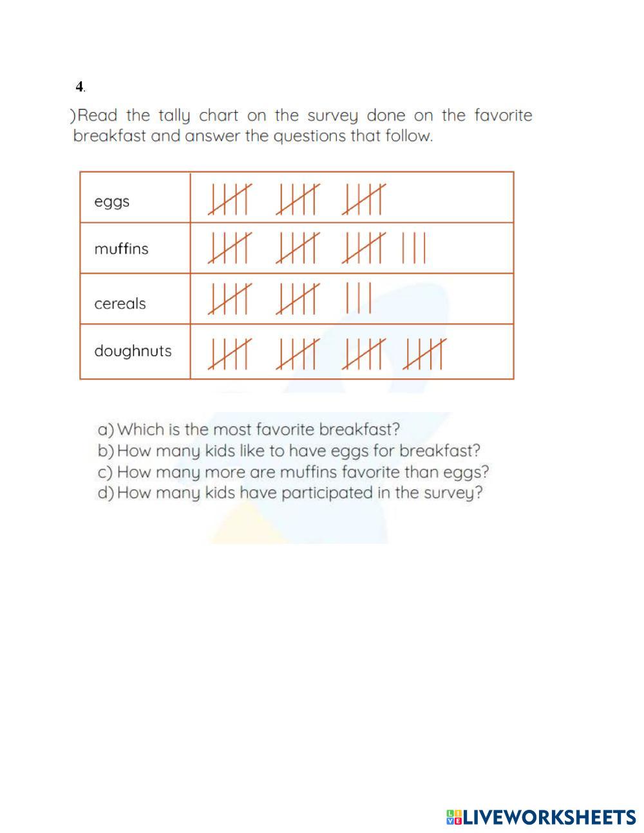Click the question number 4 heading
Viewport: 644px width, 833px height.
(x=79, y=86)
